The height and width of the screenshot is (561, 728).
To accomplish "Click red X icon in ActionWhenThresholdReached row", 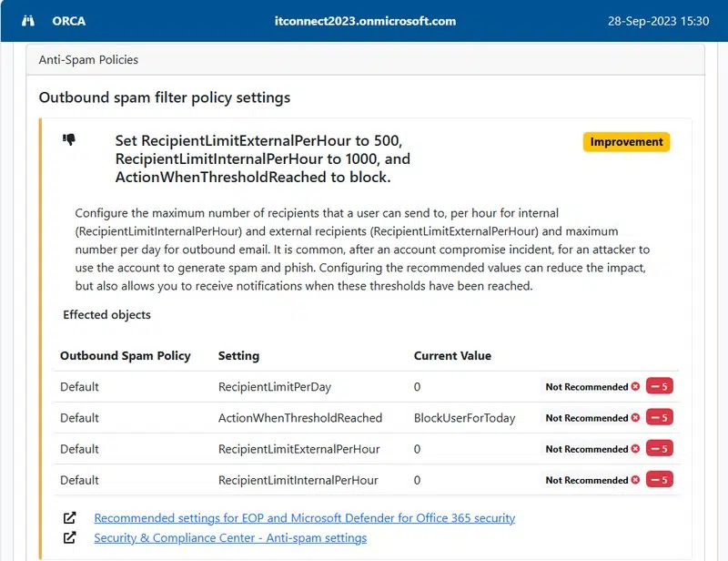I will click(635, 418).
